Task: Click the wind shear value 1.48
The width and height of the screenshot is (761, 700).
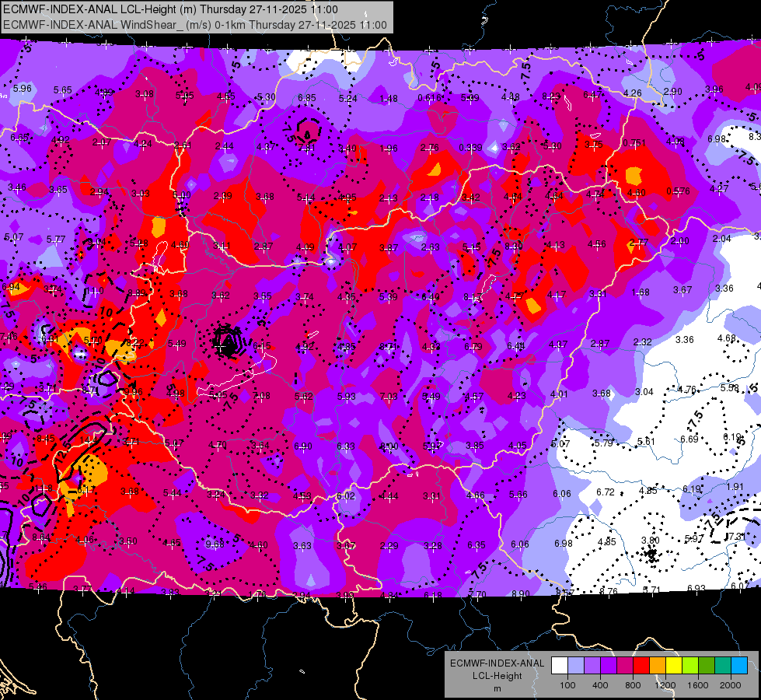Action: click(389, 99)
